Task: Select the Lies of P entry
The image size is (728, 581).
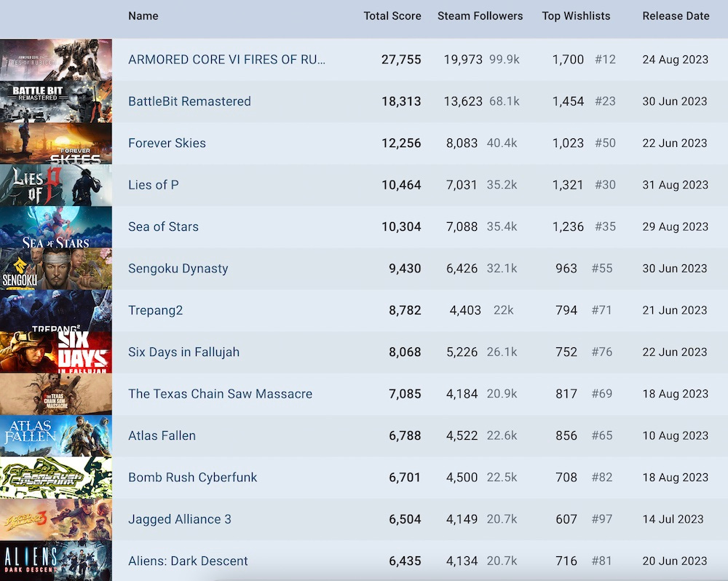Action: [x=154, y=185]
